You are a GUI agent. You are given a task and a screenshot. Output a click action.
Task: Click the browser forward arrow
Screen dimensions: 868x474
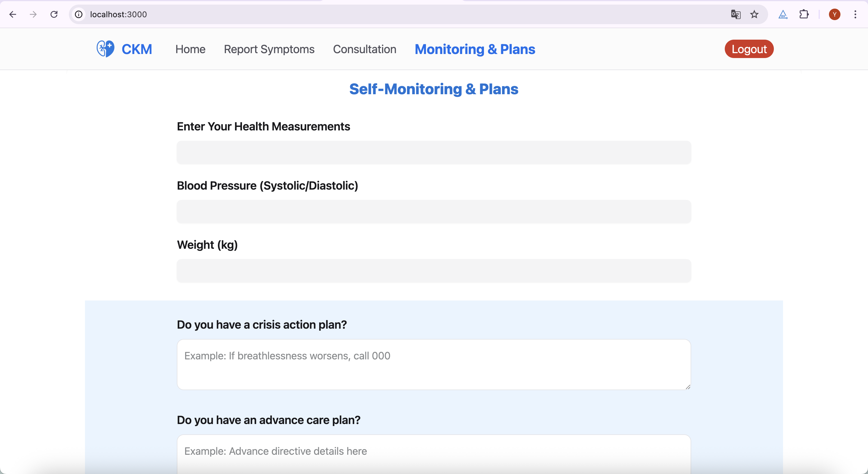click(x=33, y=14)
